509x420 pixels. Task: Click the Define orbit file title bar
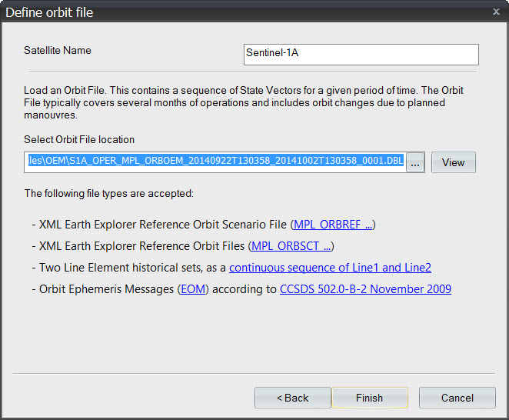(231, 12)
